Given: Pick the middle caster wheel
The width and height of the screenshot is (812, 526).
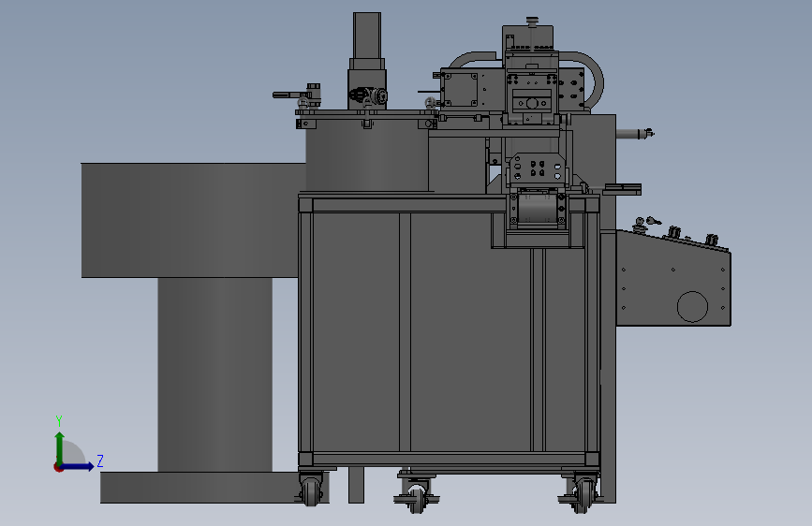Looking at the screenshot, I should coord(417,496).
